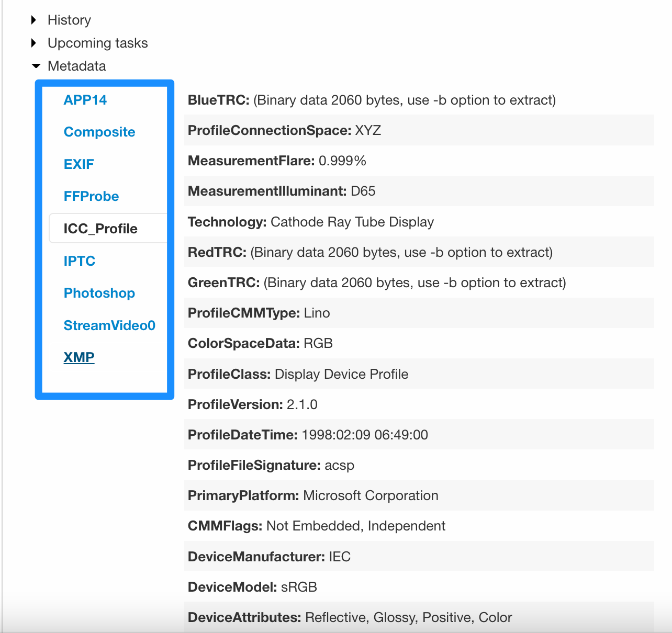Open the Photoshop metadata tab
This screenshot has width=672, height=633.
coord(99,293)
